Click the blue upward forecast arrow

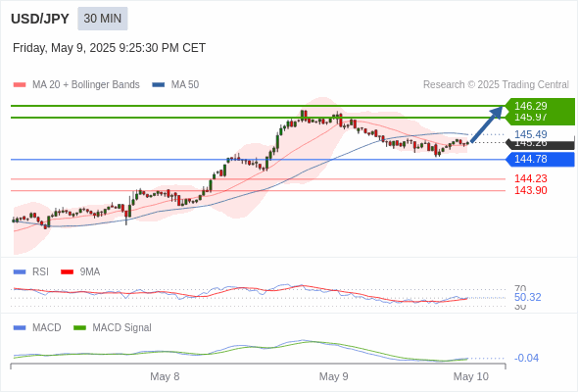coord(487,123)
